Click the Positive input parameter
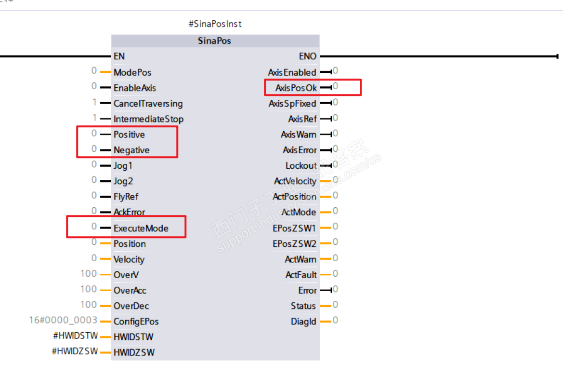This screenshot has width=588, height=390. point(129,134)
